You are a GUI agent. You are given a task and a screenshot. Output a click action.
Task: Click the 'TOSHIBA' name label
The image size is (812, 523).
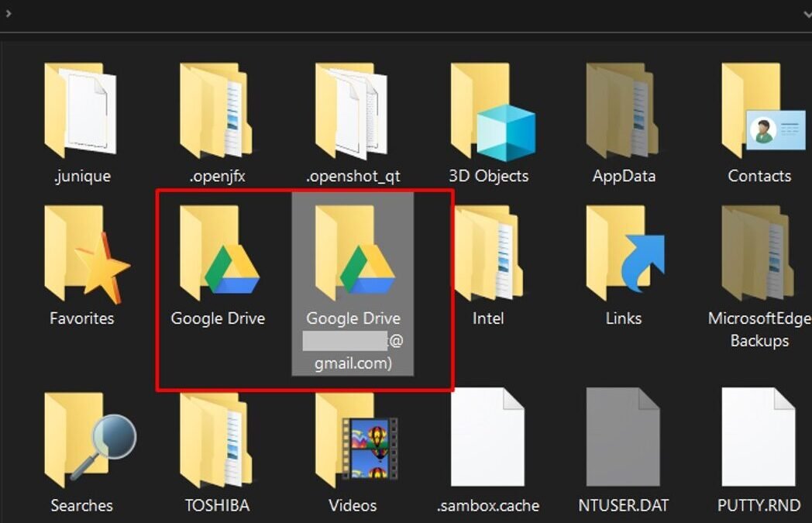(x=218, y=505)
